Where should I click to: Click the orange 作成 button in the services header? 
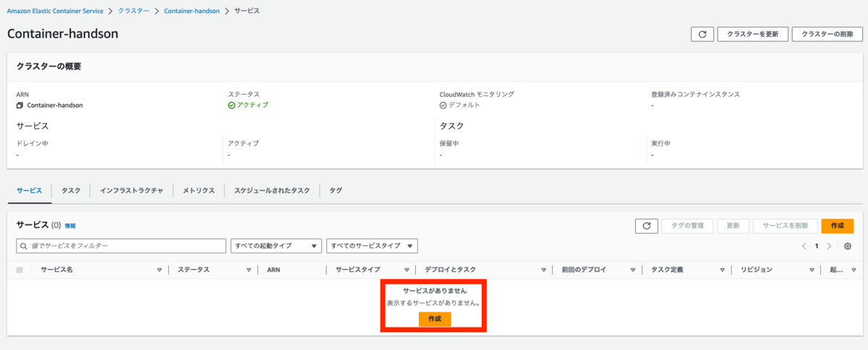click(838, 226)
